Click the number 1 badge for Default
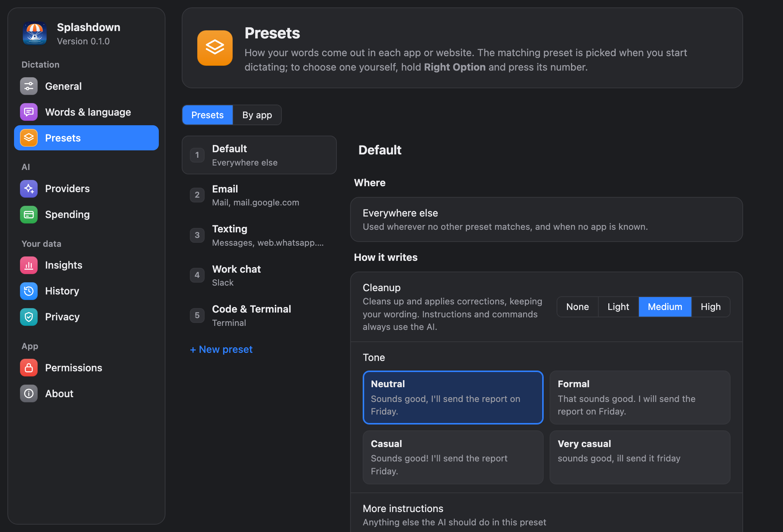The height and width of the screenshot is (532, 783). (197, 155)
